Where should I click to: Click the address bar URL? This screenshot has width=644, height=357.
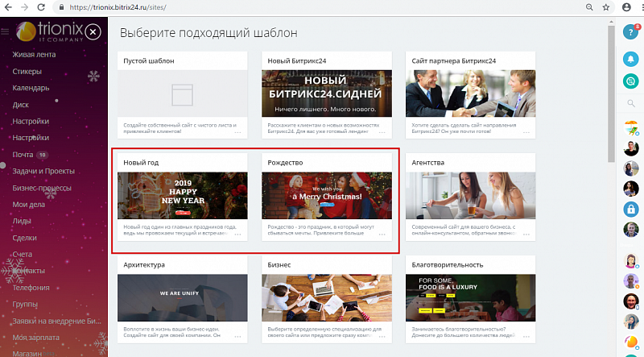point(118,7)
